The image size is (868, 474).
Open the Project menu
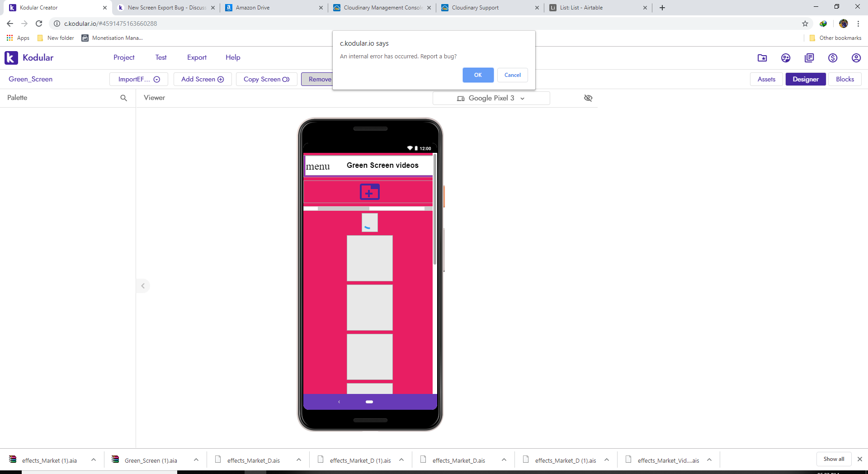[x=124, y=57]
